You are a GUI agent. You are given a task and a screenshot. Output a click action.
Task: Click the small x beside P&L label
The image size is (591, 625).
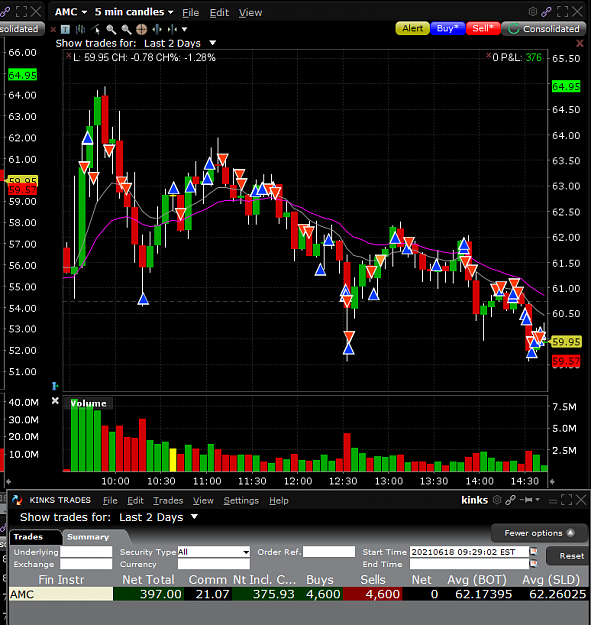[489, 56]
